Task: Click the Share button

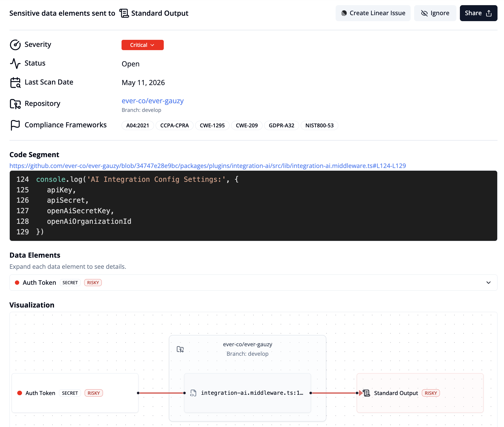Action: click(478, 13)
